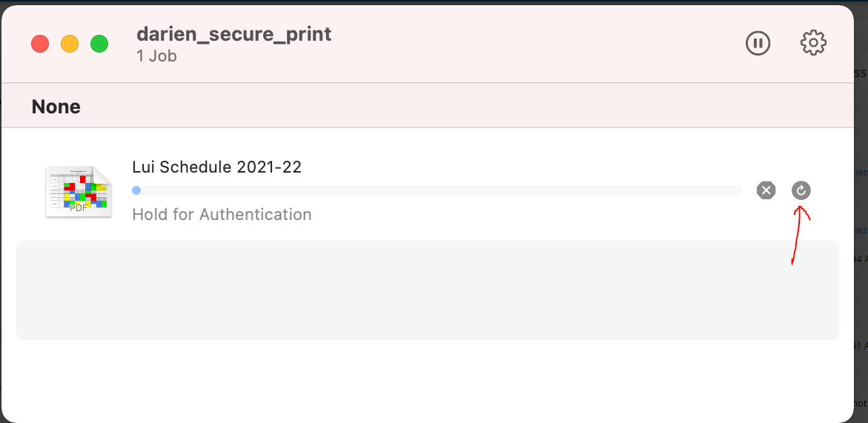Select the Lui Schedule PDF thumbnail
Image resolution: width=868 pixels, height=423 pixels.
click(79, 191)
